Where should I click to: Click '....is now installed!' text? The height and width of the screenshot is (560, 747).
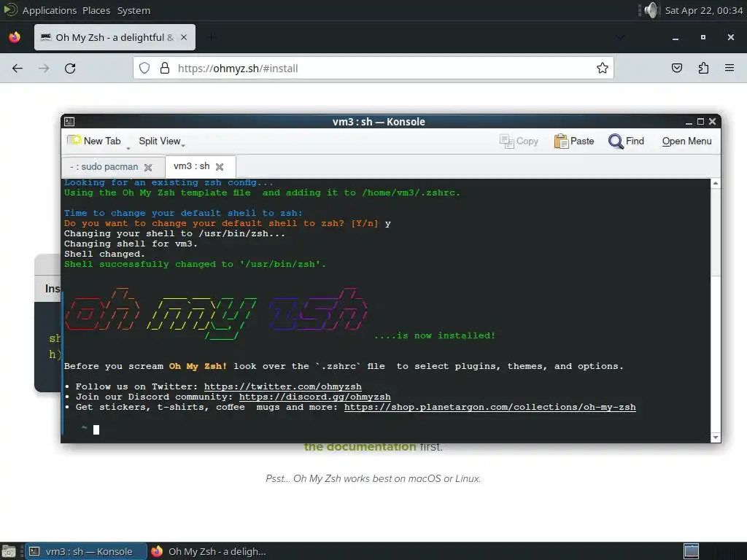point(435,335)
